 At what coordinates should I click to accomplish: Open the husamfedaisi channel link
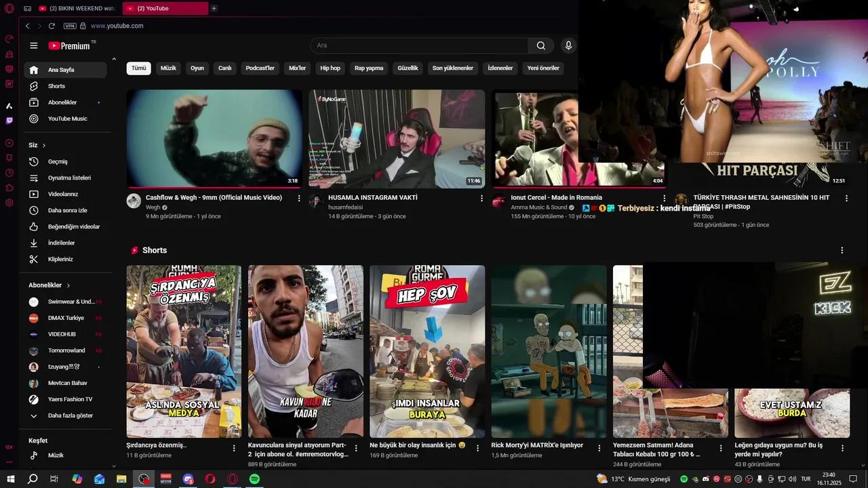345,207
